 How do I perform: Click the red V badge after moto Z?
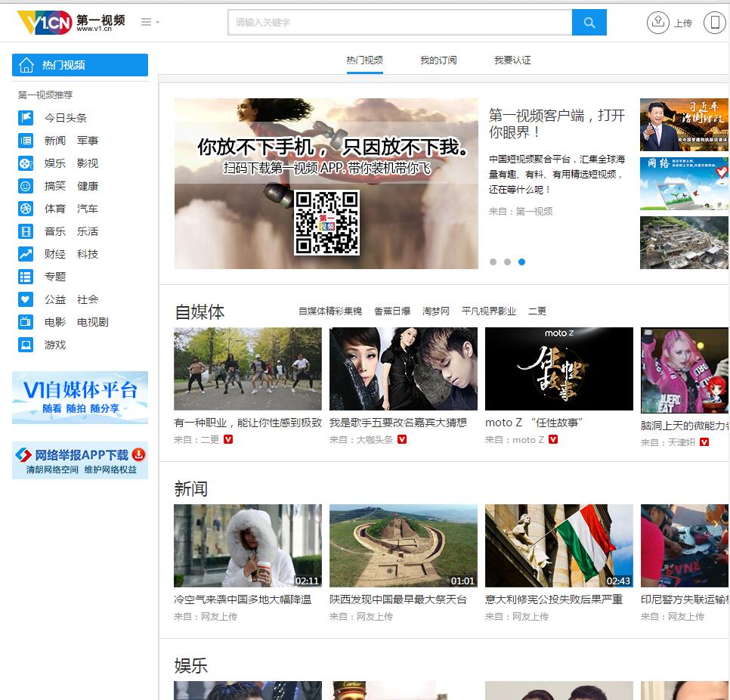click(553, 439)
